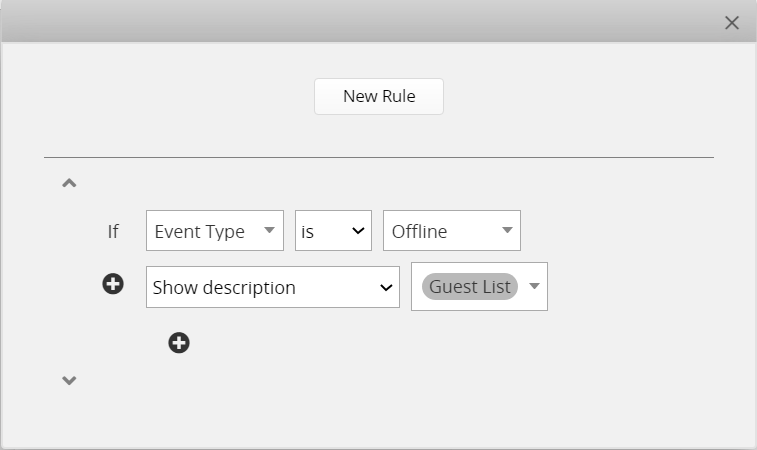Click the gray arrow in the Event Type box
This screenshot has width=757, height=450.
(x=269, y=230)
